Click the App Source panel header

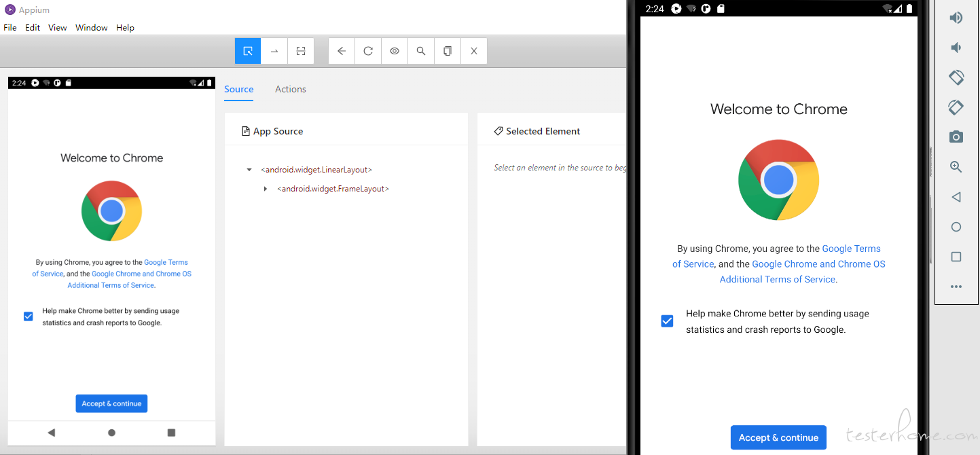coord(272,131)
